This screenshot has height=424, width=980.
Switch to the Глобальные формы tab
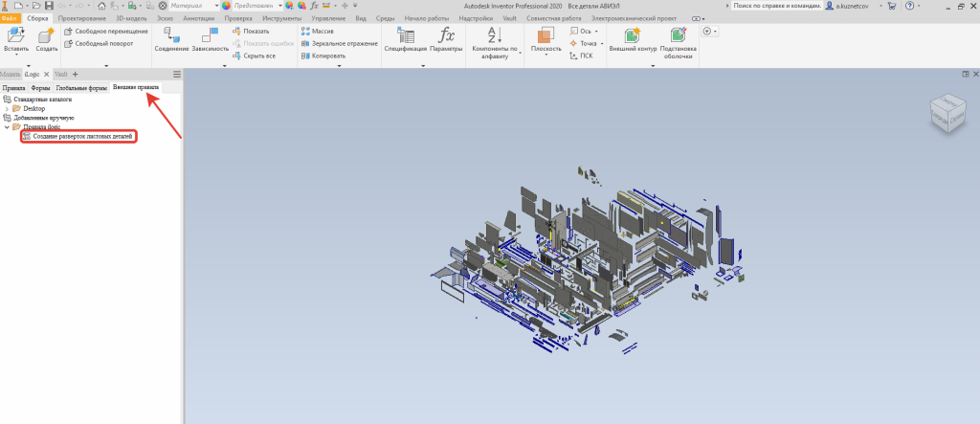pyautogui.click(x=81, y=87)
